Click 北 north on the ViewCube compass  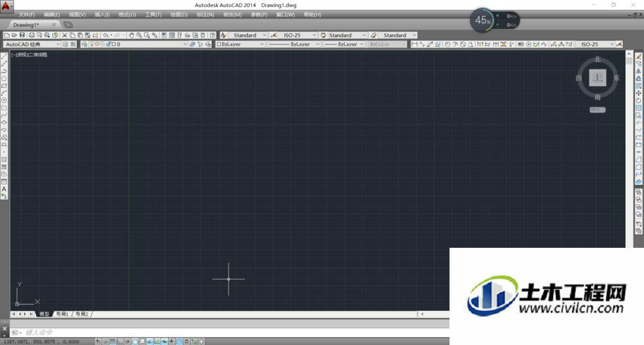[598, 59]
